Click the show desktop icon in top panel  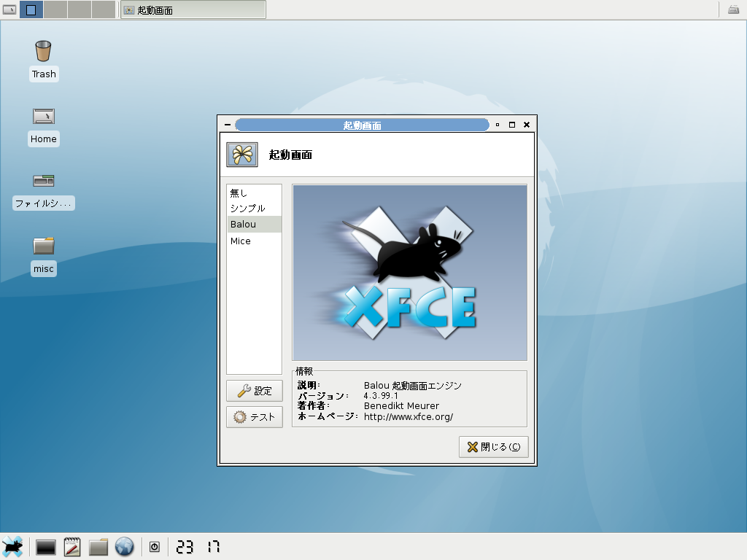(9, 9)
